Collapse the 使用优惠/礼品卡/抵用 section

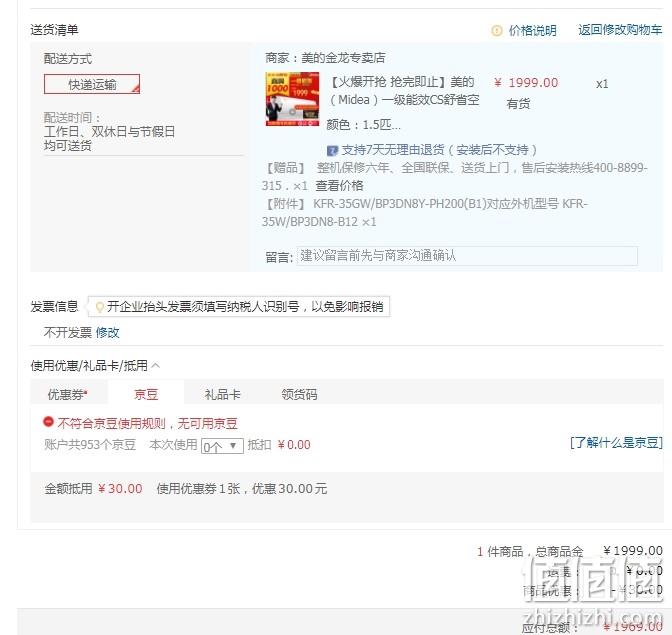tap(156, 365)
